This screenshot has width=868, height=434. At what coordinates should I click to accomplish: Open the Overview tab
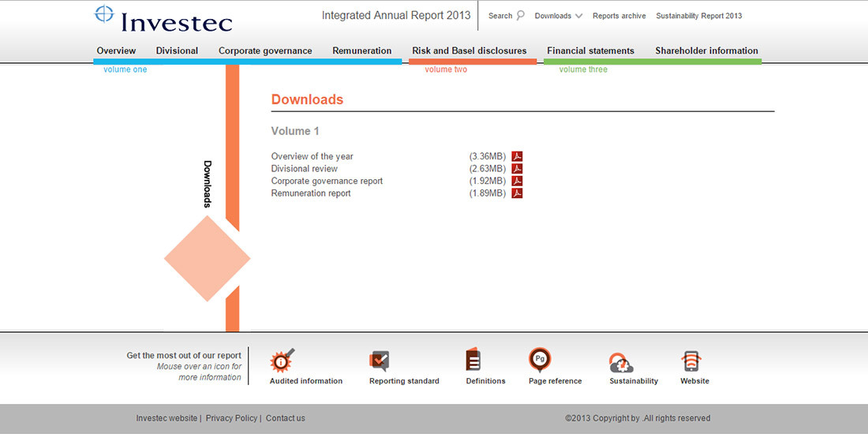tap(116, 51)
